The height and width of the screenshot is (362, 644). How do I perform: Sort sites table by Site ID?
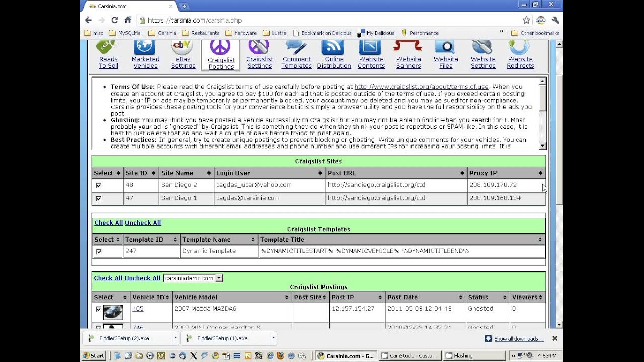tap(140, 173)
